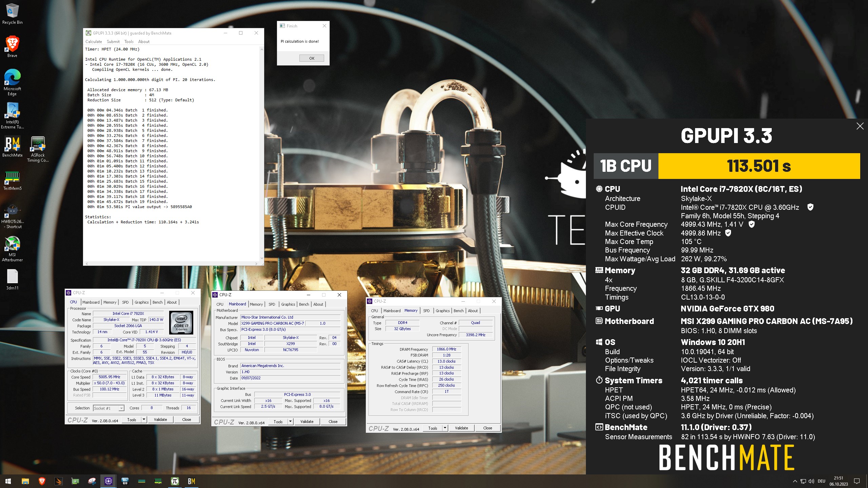Click Brave browser in the taskbar
The image size is (868, 488).
[x=42, y=481]
